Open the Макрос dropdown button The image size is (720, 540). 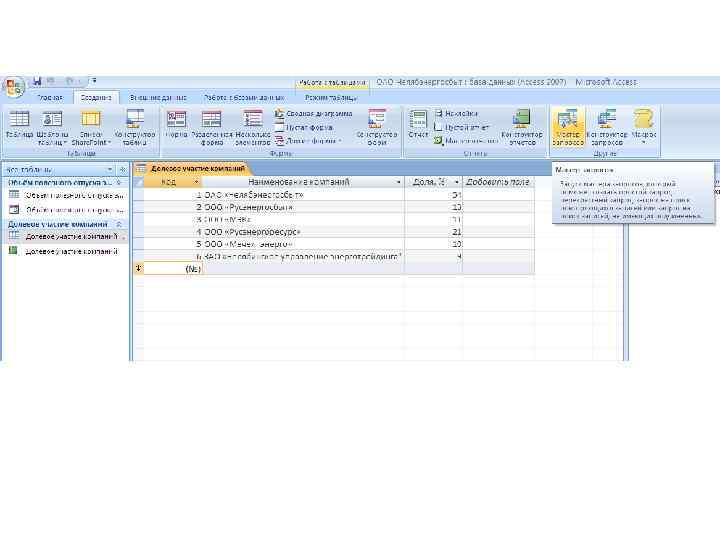pos(644,127)
